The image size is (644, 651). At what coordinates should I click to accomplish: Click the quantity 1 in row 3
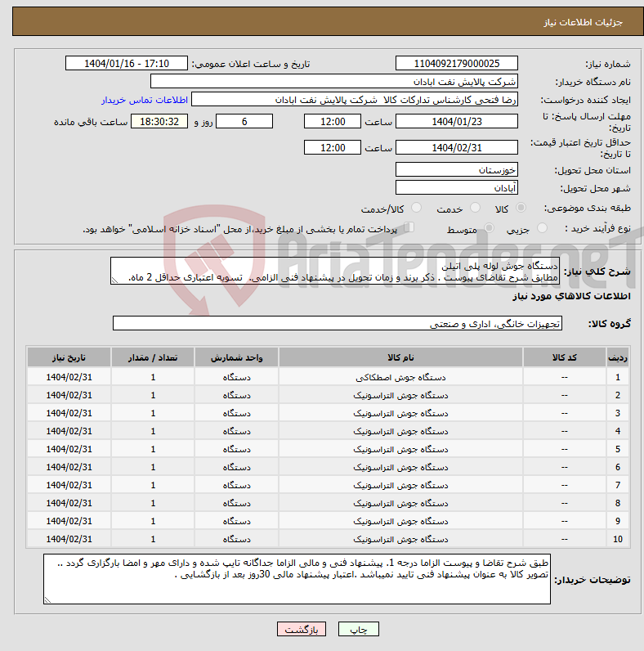[x=153, y=413]
